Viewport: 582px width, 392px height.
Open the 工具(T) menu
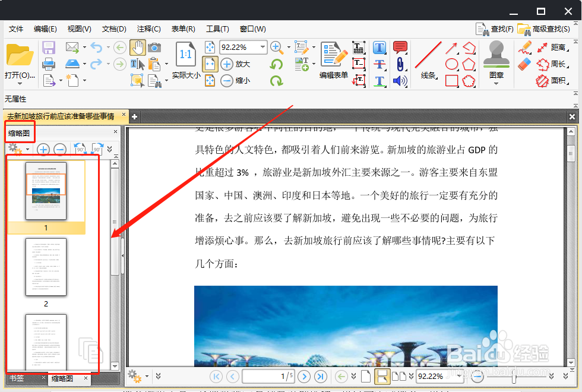pyautogui.click(x=217, y=29)
